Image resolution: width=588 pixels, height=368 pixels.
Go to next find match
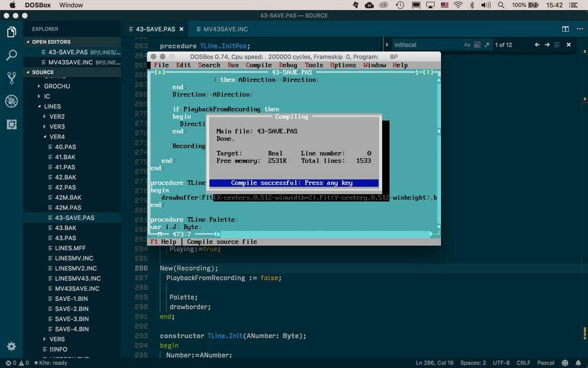[547, 45]
